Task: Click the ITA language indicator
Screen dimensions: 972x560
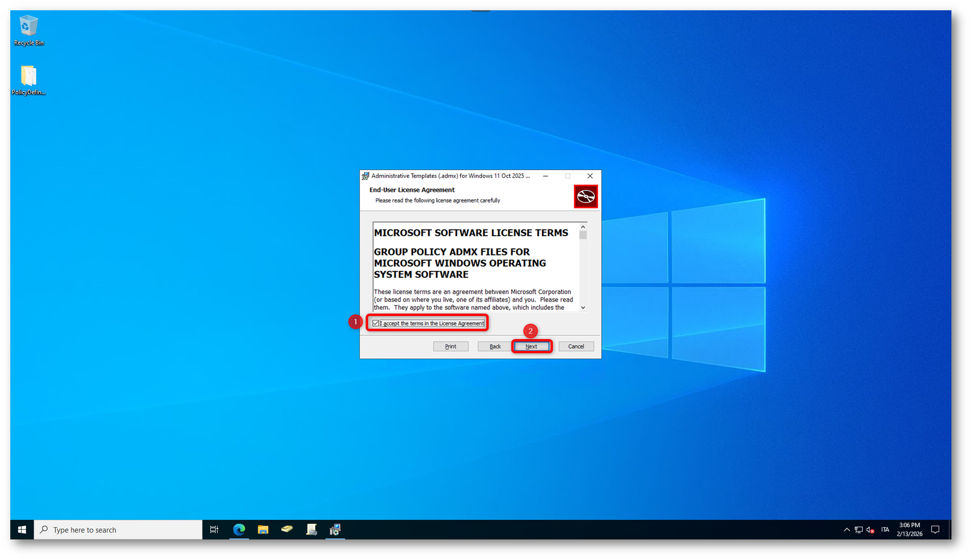Action: tap(885, 530)
